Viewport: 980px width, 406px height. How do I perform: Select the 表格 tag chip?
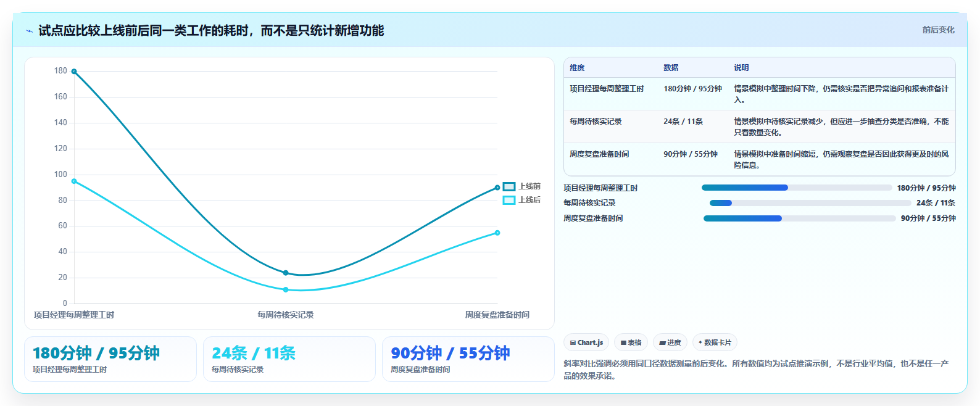pos(631,342)
